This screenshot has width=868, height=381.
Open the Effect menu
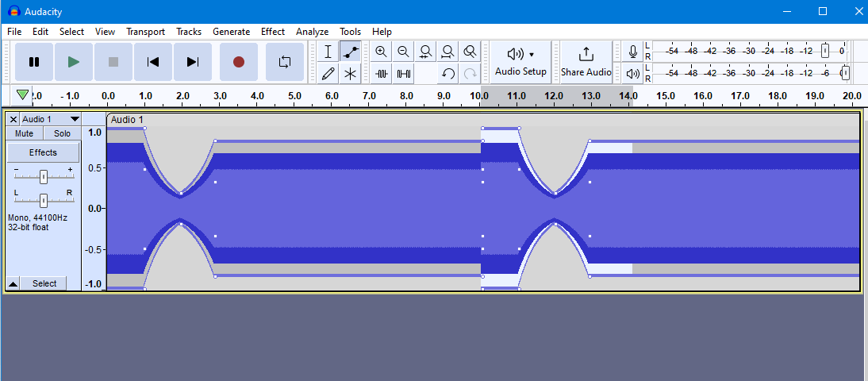pyautogui.click(x=273, y=32)
